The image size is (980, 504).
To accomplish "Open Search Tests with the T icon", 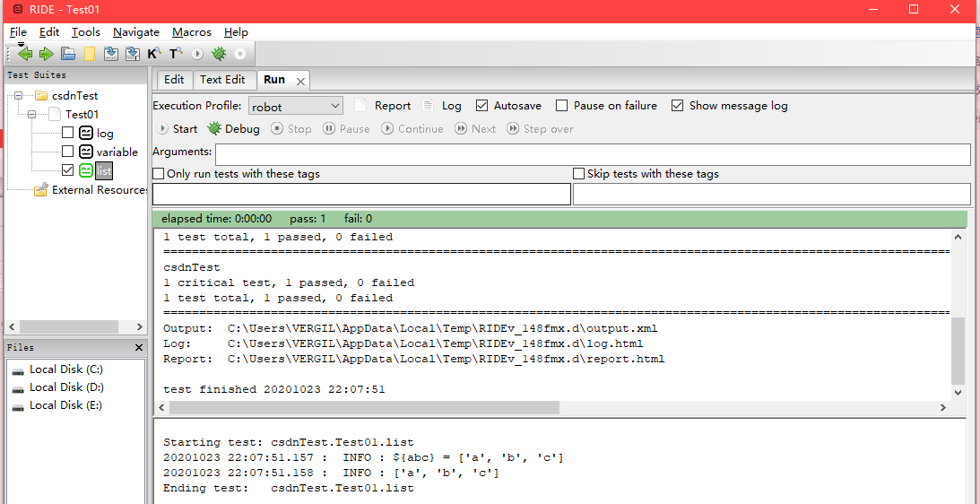I will pos(176,54).
